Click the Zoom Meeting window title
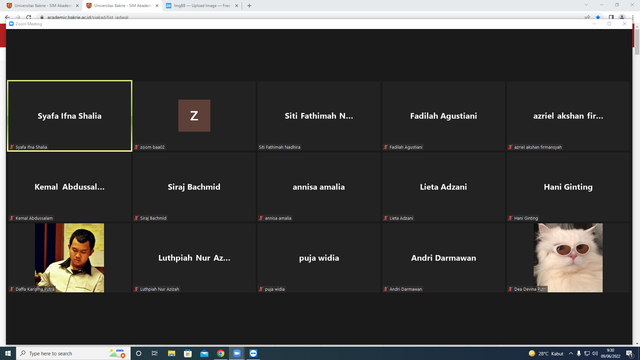Viewport: 640px width, 360px height. pos(29,24)
